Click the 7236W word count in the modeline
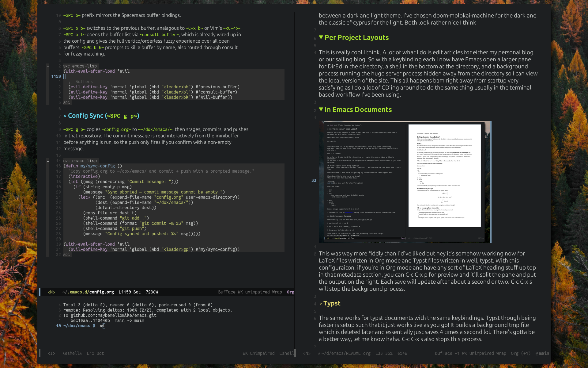Viewport: 588px width, 368px height. (152, 292)
